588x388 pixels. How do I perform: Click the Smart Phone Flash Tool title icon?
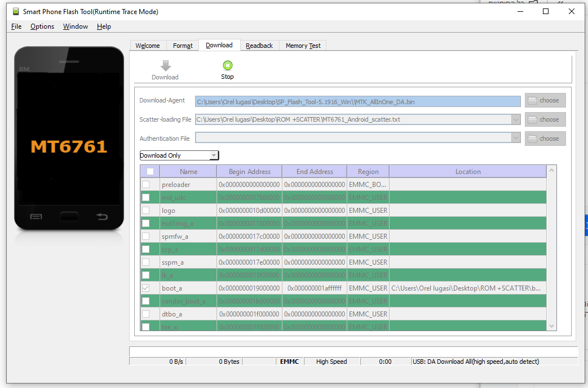point(15,11)
